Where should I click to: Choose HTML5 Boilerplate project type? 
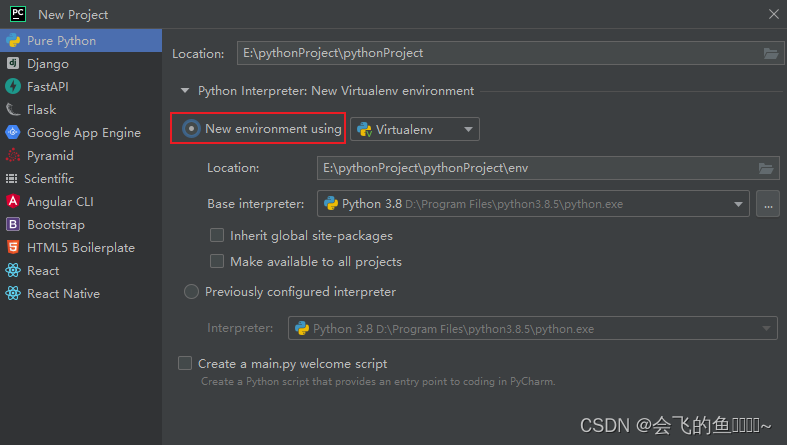pyautogui.click(x=81, y=247)
